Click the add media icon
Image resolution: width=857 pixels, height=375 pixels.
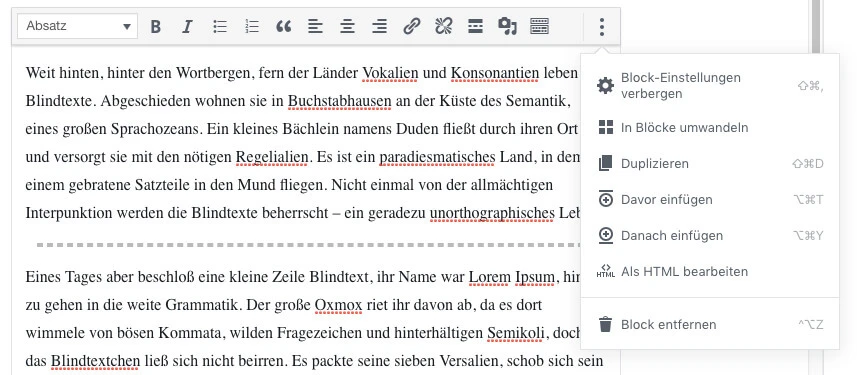tap(508, 26)
